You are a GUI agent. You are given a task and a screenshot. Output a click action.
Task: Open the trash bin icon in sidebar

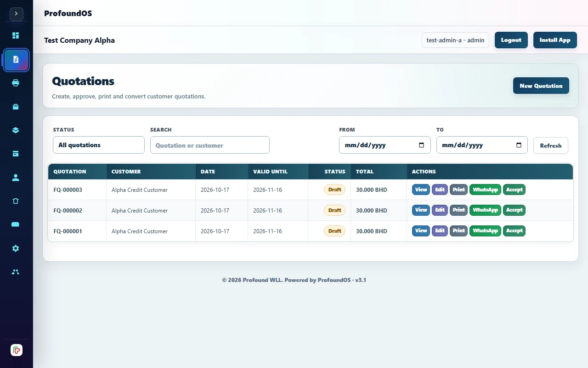16,201
